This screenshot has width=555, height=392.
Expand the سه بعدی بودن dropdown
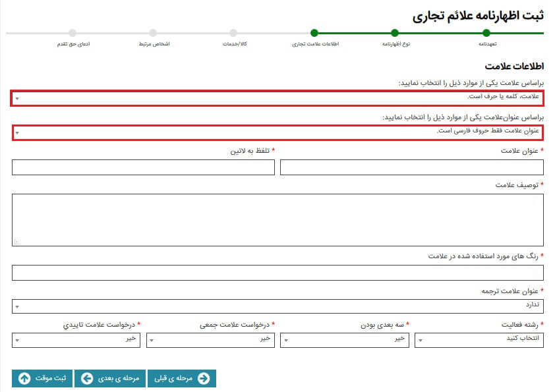pos(345,340)
